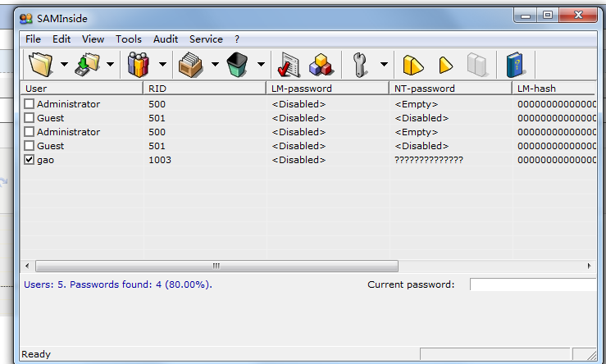This screenshot has height=364, width=606.
Task: Click the trash bin delete icon
Action: tap(237, 65)
